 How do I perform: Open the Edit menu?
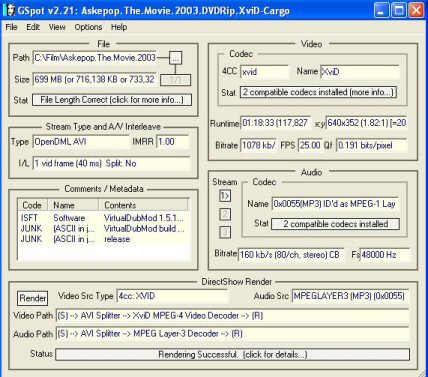33,27
